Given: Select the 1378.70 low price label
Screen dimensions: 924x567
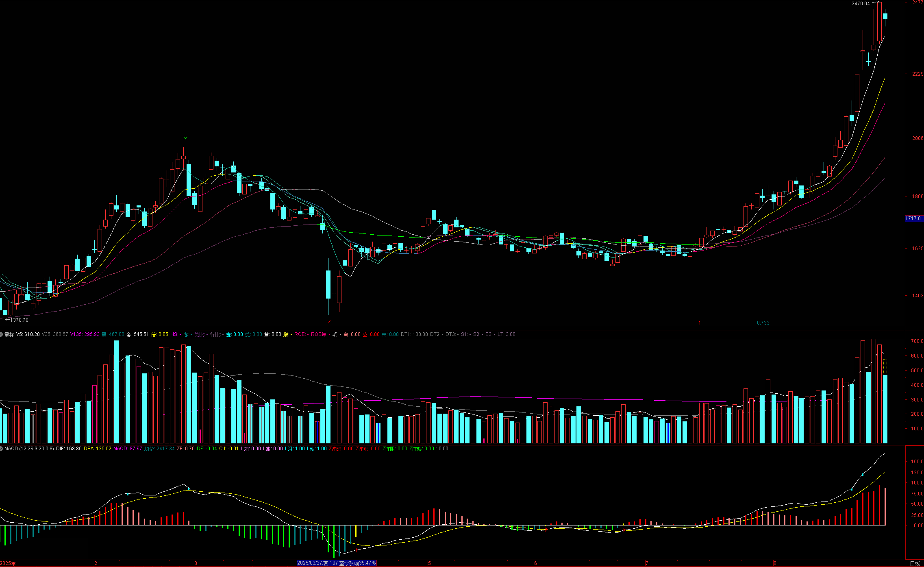Looking at the screenshot, I should 19,320.
